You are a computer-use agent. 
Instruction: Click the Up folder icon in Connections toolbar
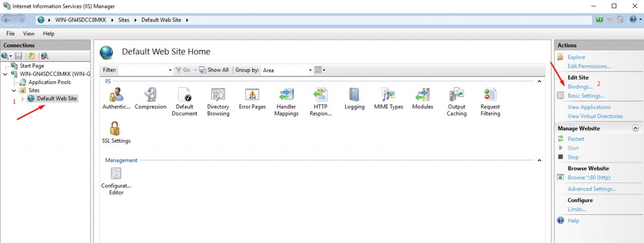coord(31,56)
